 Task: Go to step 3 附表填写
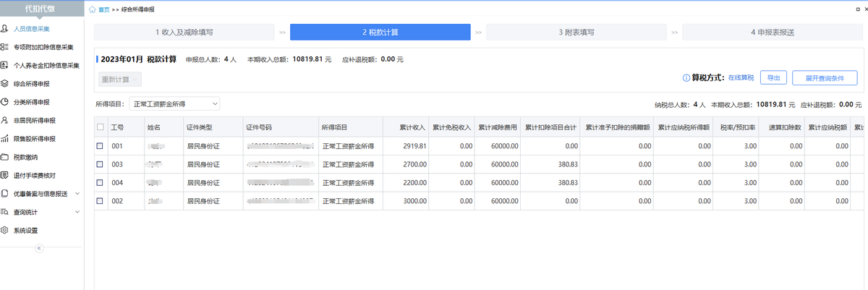[576, 33]
